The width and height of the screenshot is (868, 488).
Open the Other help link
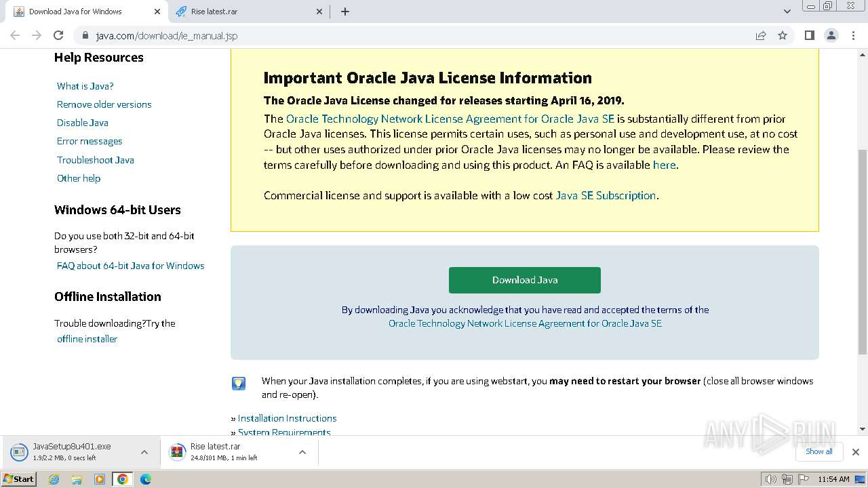click(x=79, y=178)
